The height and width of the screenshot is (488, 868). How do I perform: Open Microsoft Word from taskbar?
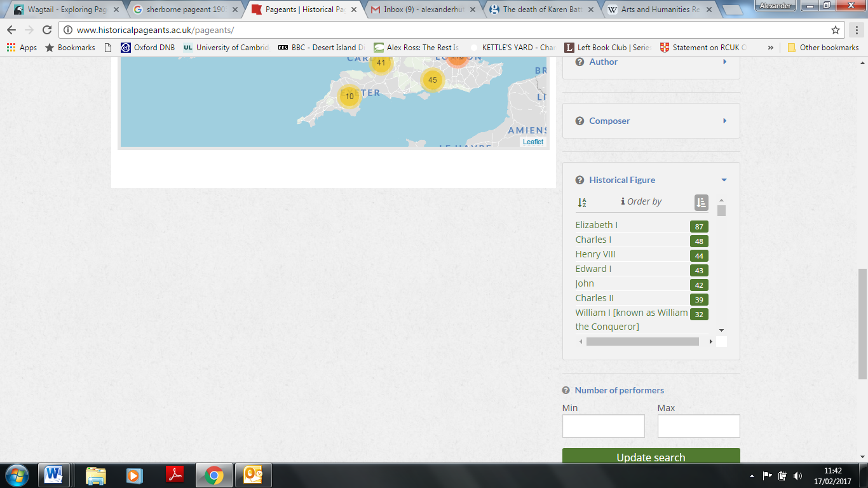(54, 475)
